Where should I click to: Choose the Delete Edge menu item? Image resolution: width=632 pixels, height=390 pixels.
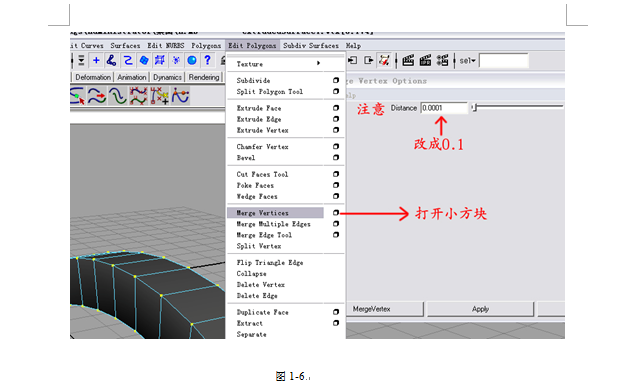pos(257,296)
